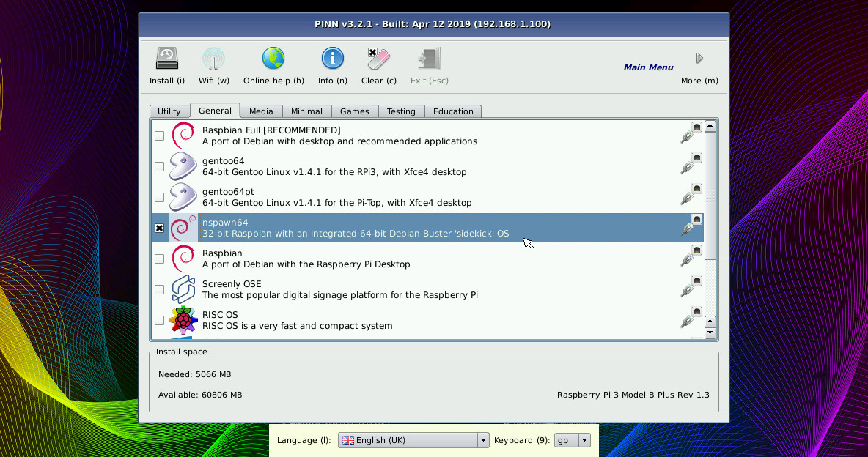The height and width of the screenshot is (457, 868).
Task: Click network source icon on Screenly OSE row
Action: pyautogui.click(x=691, y=288)
